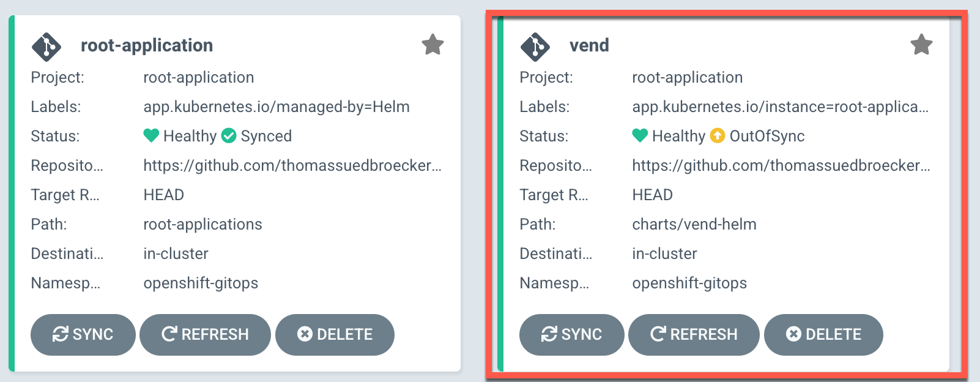The image size is (980, 382).
Task: Trigger a sync on the vend application
Action: (x=571, y=334)
